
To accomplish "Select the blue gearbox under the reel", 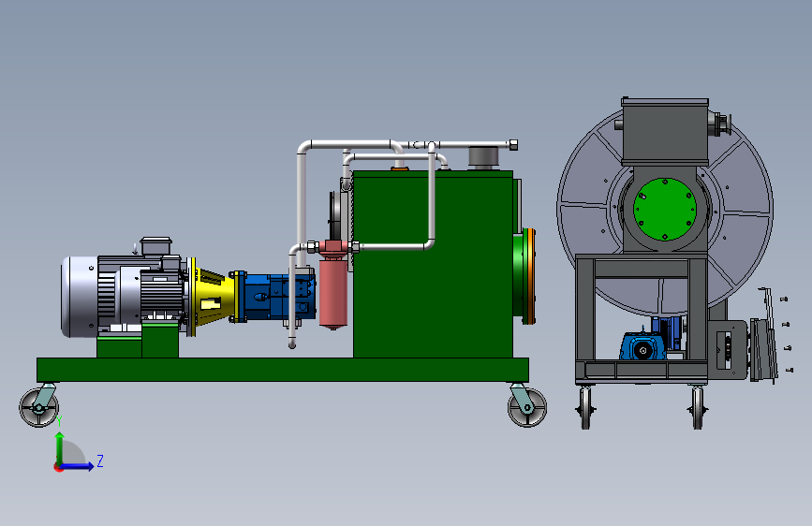I will (642, 346).
